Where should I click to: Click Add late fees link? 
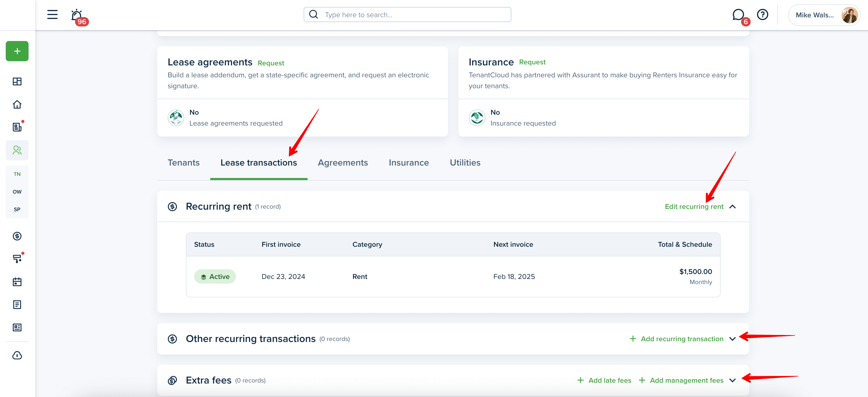[x=604, y=380]
